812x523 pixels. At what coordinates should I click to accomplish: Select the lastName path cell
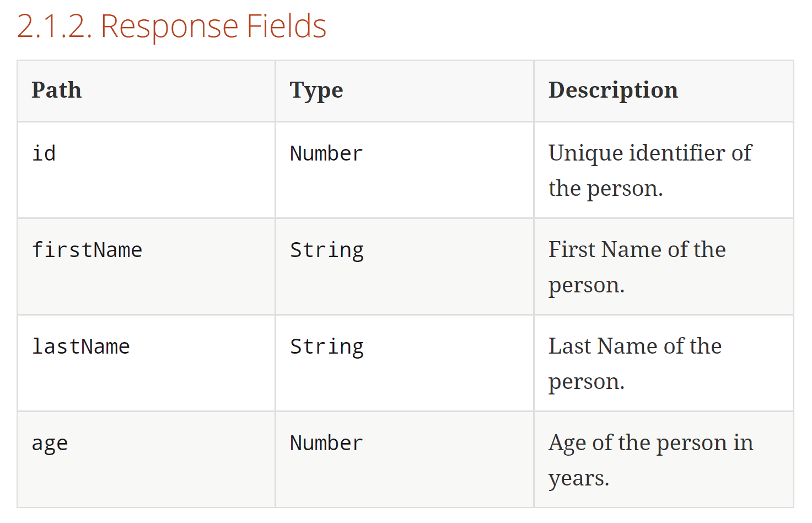tap(81, 346)
